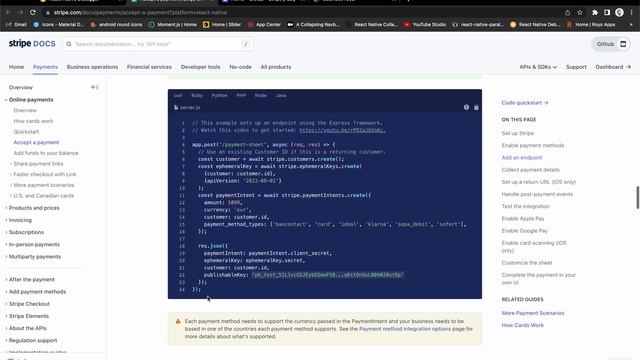Expand the In-person payments section

[6, 244]
